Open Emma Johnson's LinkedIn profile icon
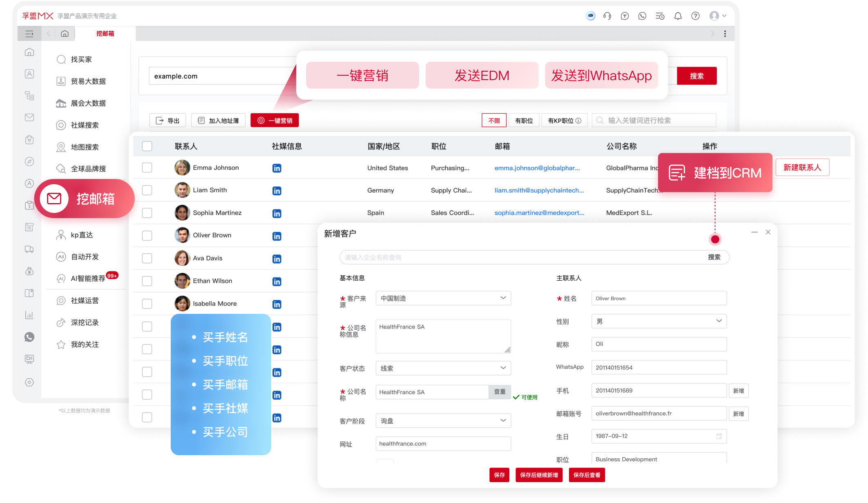Image resolution: width=868 pixels, height=503 pixels. click(277, 168)
